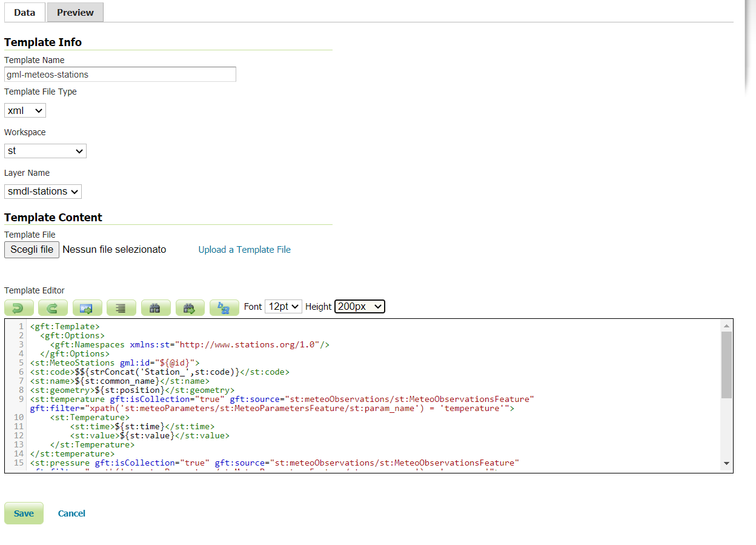756x545 pixels.
Task: Open Find using the binoculars icon
Action: (x=156, y=307)
